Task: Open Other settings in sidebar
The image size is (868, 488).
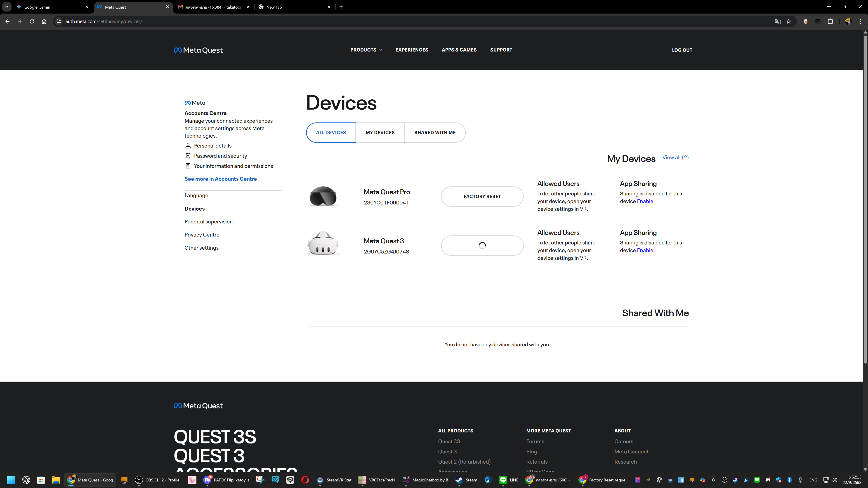Action: click(x=201, y=248)
